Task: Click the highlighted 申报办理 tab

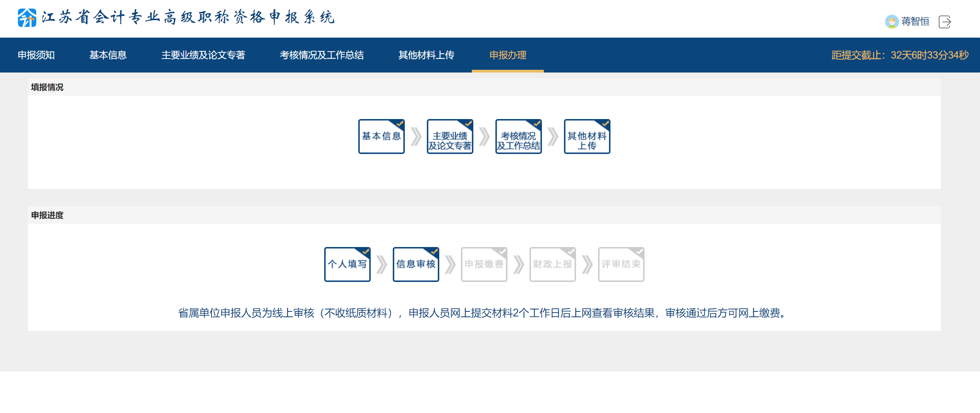Action: tap(507, 55)
